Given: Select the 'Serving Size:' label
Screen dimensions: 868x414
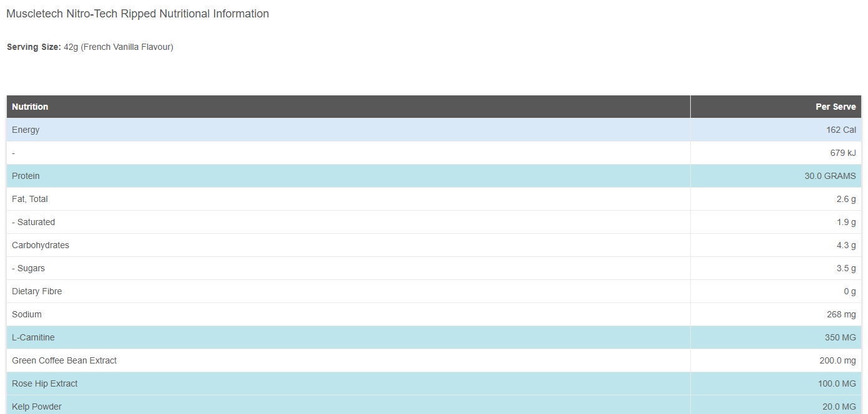Looking at the screenshot, I should [x=34, y=47].
